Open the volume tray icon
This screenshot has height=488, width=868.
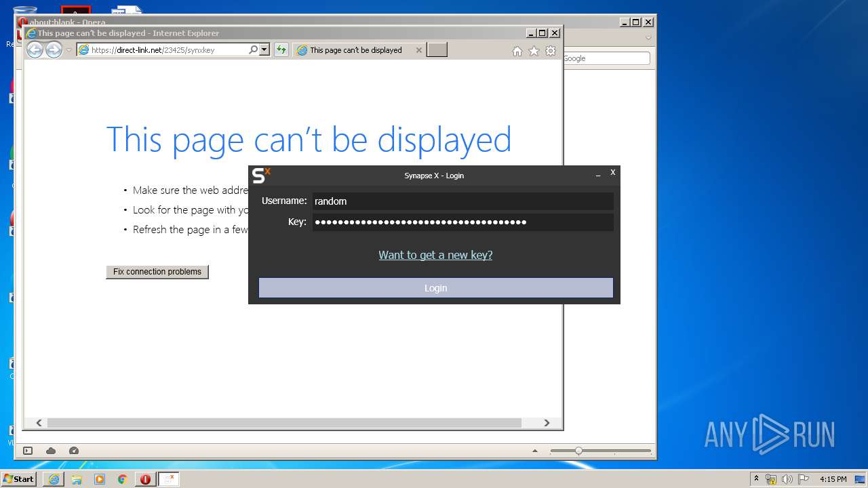(x=787, y=479)
